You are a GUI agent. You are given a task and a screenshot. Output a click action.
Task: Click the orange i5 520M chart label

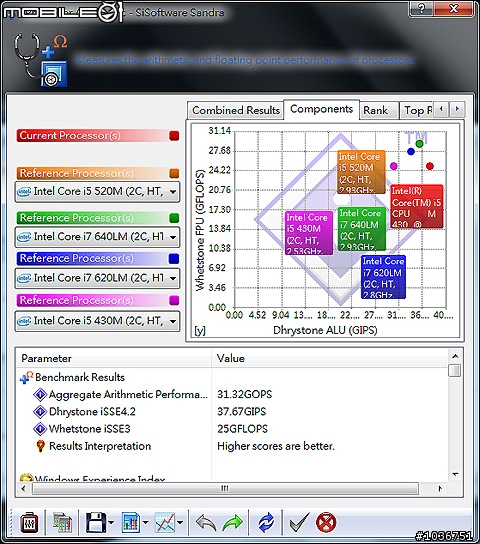point(361,172)
